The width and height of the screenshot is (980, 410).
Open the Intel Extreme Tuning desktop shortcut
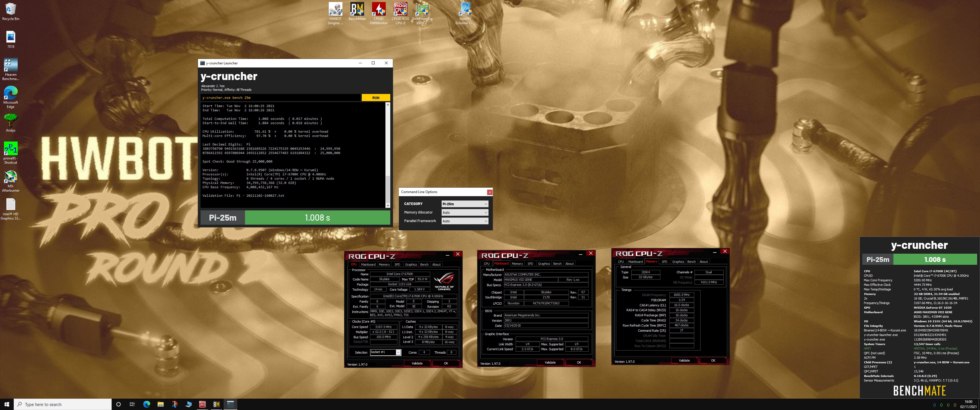coord(465,13)
